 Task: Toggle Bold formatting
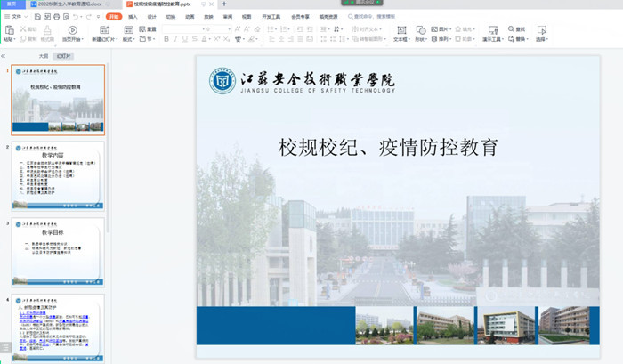click(x=166, y=40)
